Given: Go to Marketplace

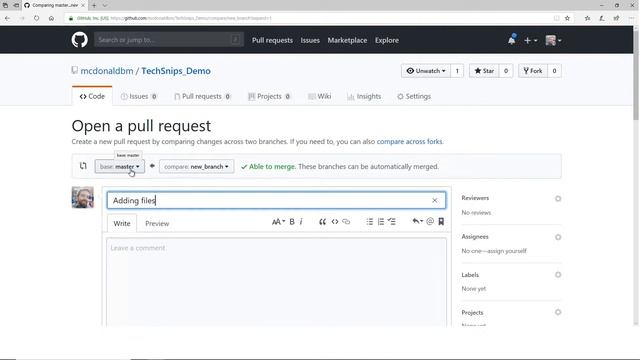Looking at the screenshot, I should pyautogui.click(x=347, y=40).
